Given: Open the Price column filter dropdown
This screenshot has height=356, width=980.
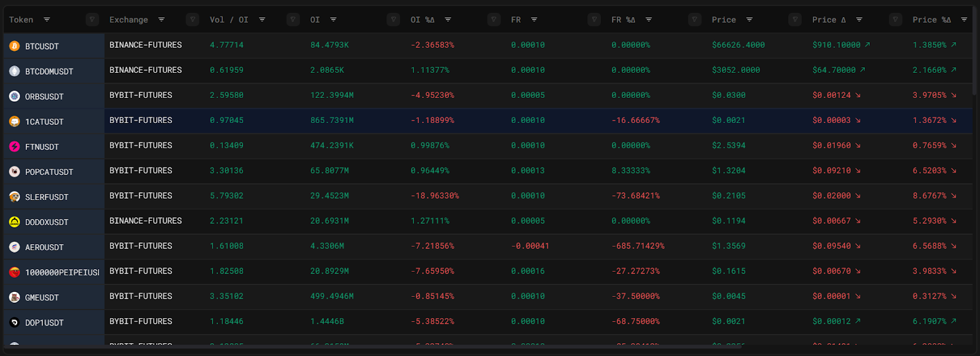Looking at the screenshot, I should coord(795,20).
